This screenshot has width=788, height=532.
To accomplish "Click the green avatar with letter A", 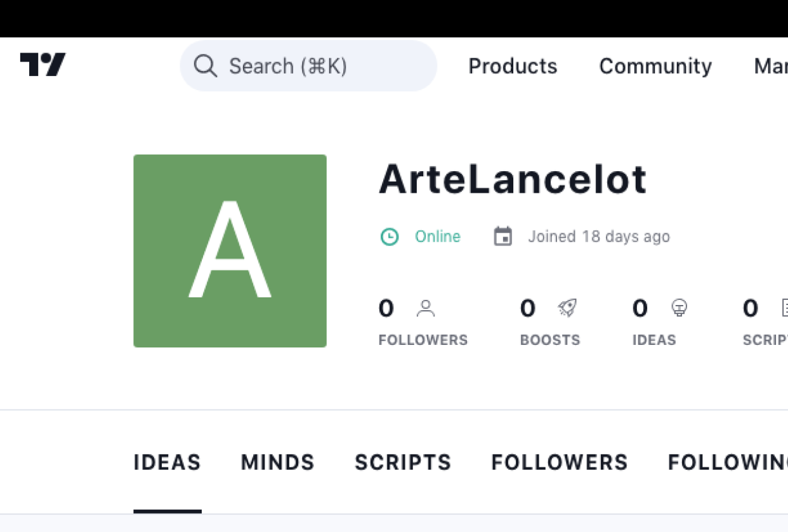I will tap(230, 251).
